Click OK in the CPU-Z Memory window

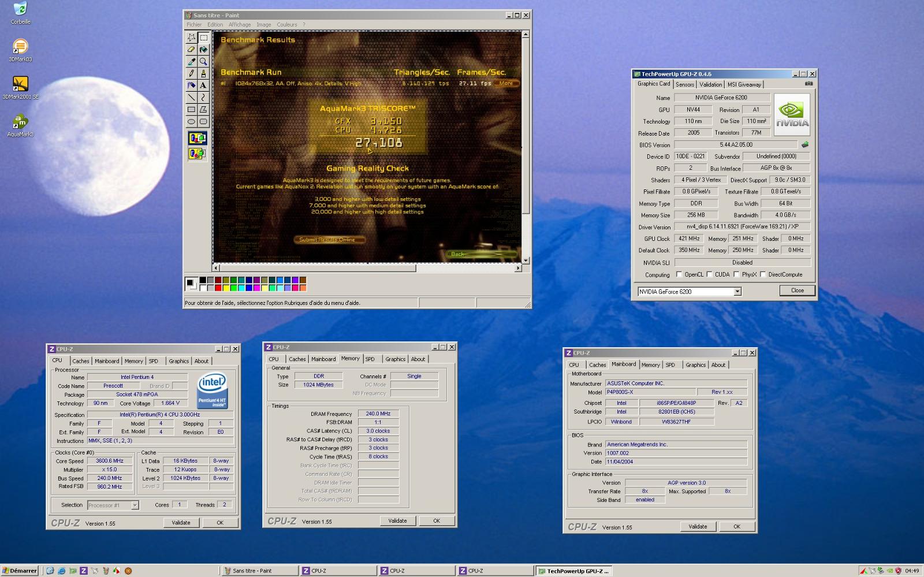(x=437, y=521)
